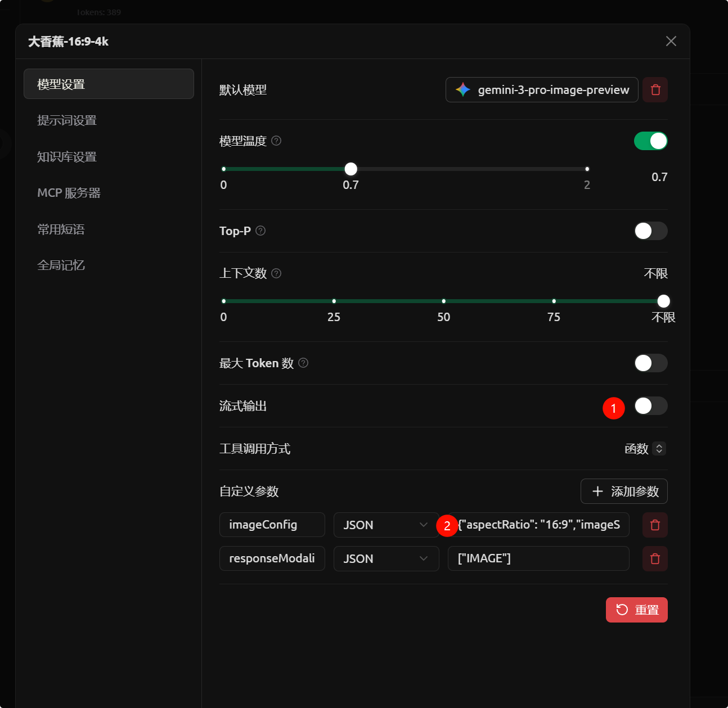Open the 函数 tool-calling method selector
Viewport: 728px width, 708px height.
pyautogui.click(x=645, y=449)
